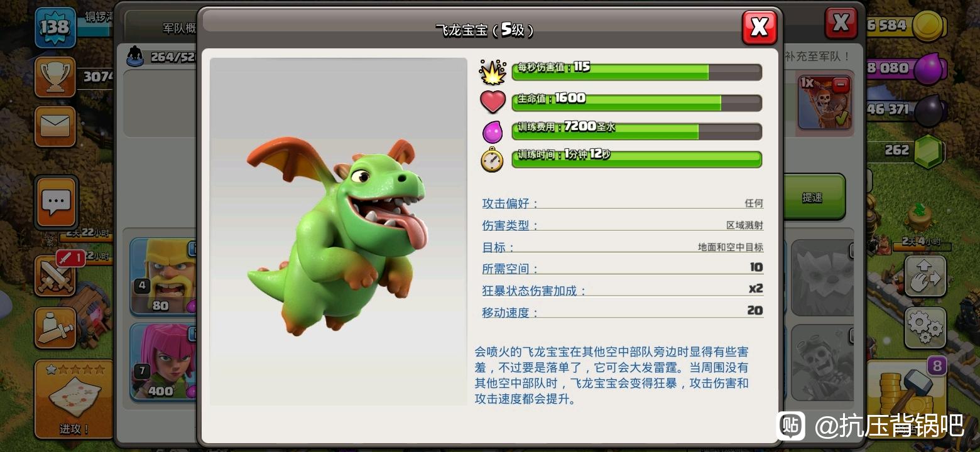This screenshot has height=452, width=980.
Task: Tap the layout edit hand arrows button
Action: pos(925,276)
